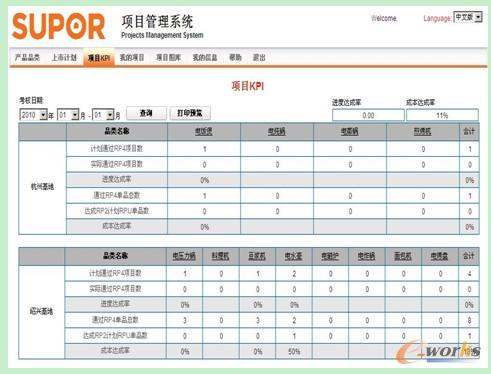Viewport: 491px width, 374px height.
Task: Expand the year 2010 dropdown
Action: coord(33,115)
